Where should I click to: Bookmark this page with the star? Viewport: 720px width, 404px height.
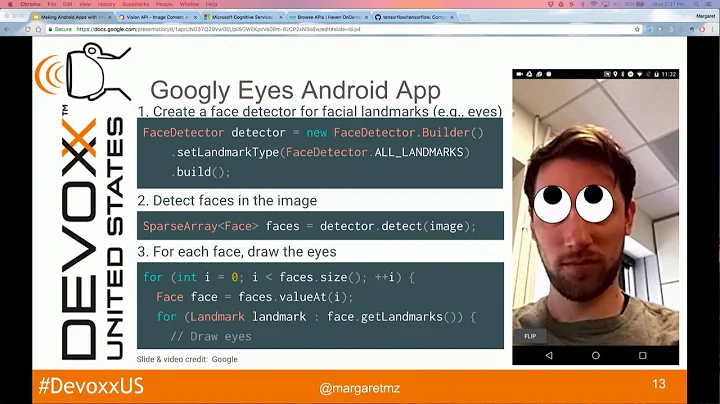637,29
